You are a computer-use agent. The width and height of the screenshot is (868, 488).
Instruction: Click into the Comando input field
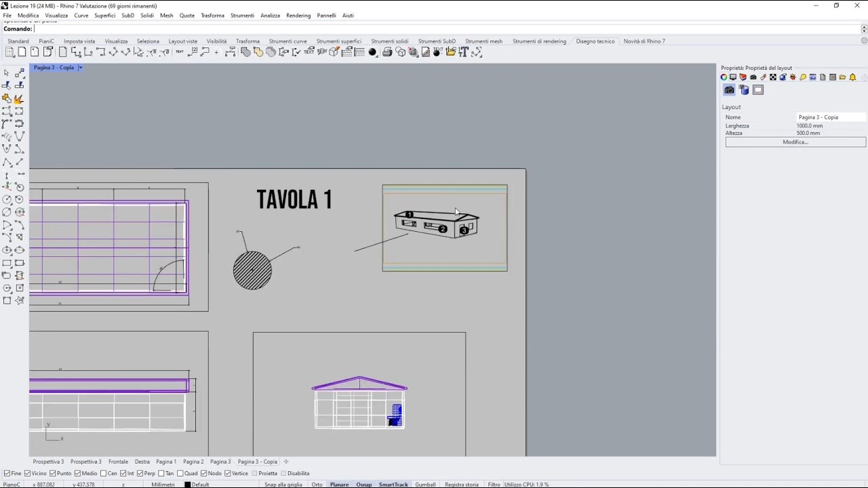click(x=446, y=29)
